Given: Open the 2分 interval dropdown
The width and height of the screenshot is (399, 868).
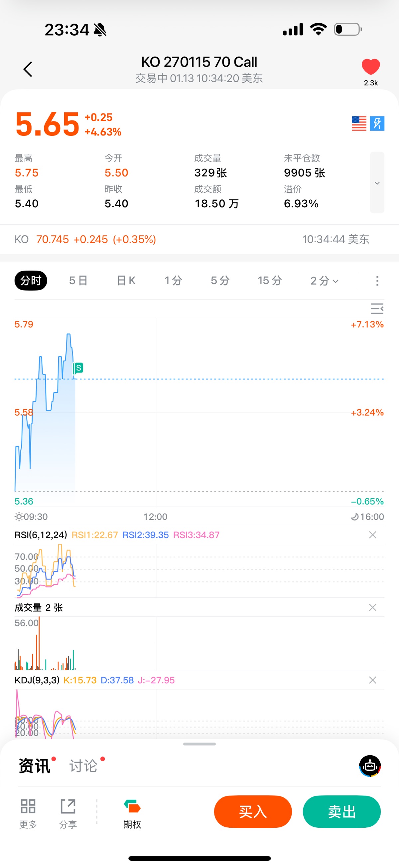Looking at the screenshot, I should [324, 280].
